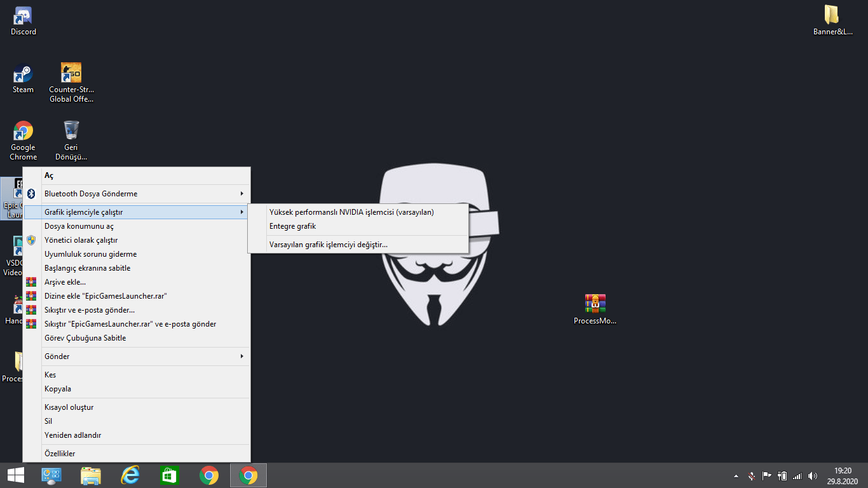Select the Google Chrome desktop shortcut
Viewport: 868px width, 488px height.
click(24, 140)
